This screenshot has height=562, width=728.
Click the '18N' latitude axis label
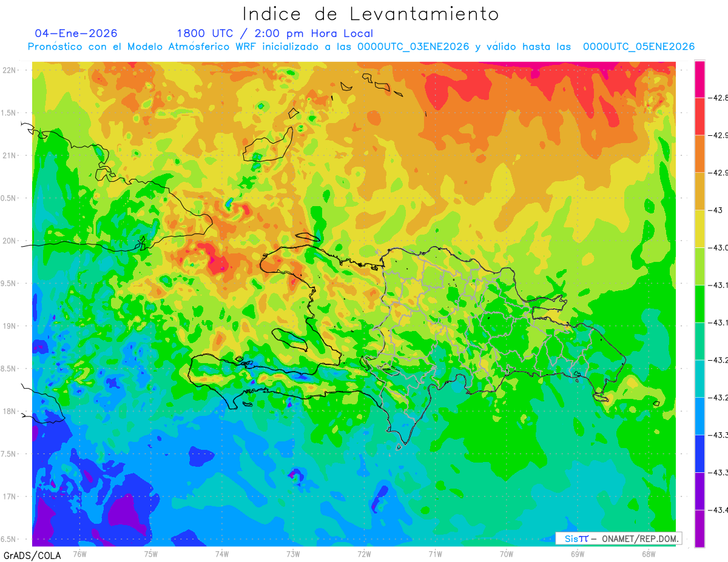pos(10,412)
